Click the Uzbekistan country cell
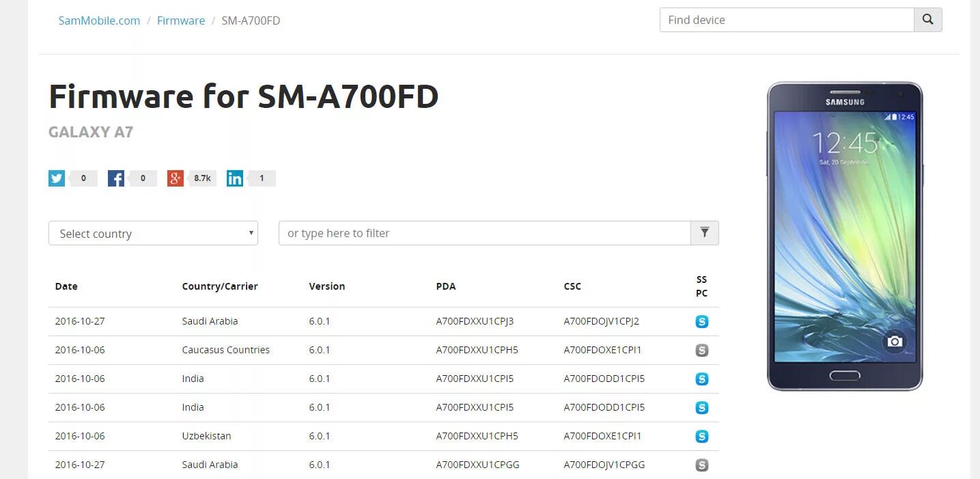 pos(206,436)
